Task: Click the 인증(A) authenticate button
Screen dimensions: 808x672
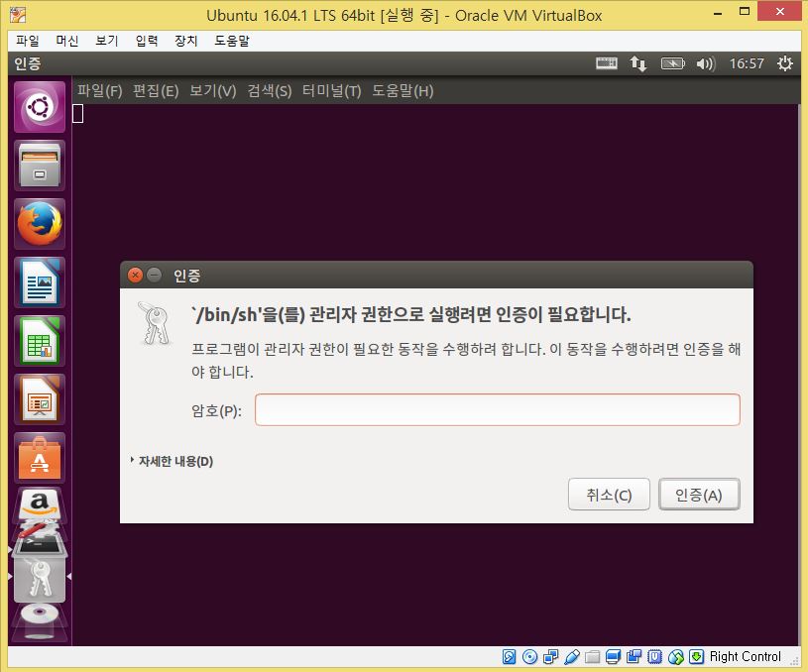Action: point(699,495)
